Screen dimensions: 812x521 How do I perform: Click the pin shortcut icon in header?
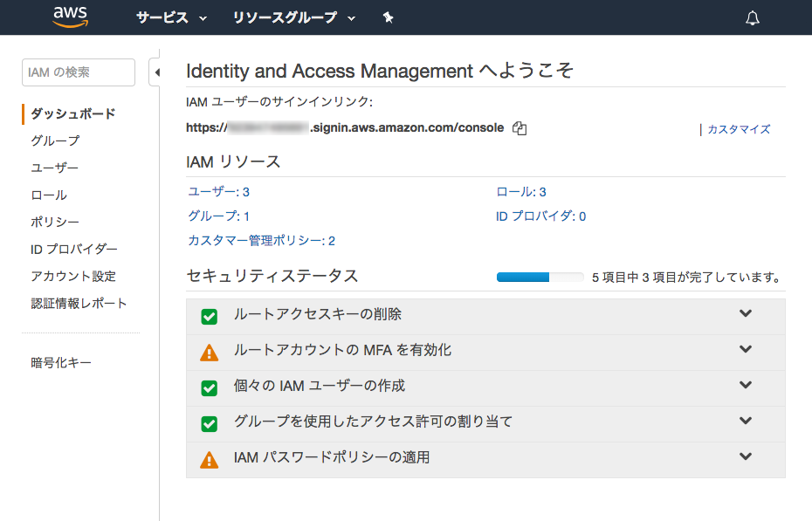coord(388,18)
